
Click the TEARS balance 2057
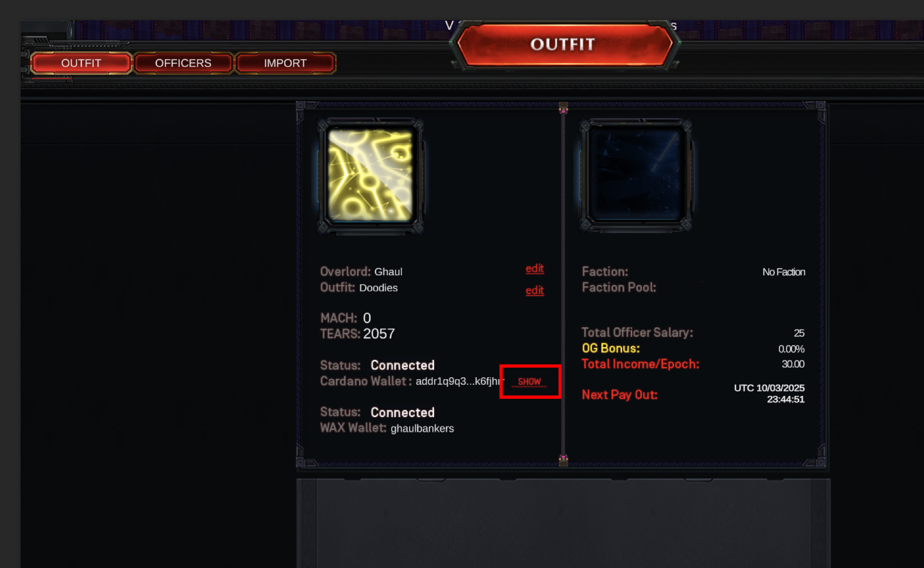tap(379, 333)
